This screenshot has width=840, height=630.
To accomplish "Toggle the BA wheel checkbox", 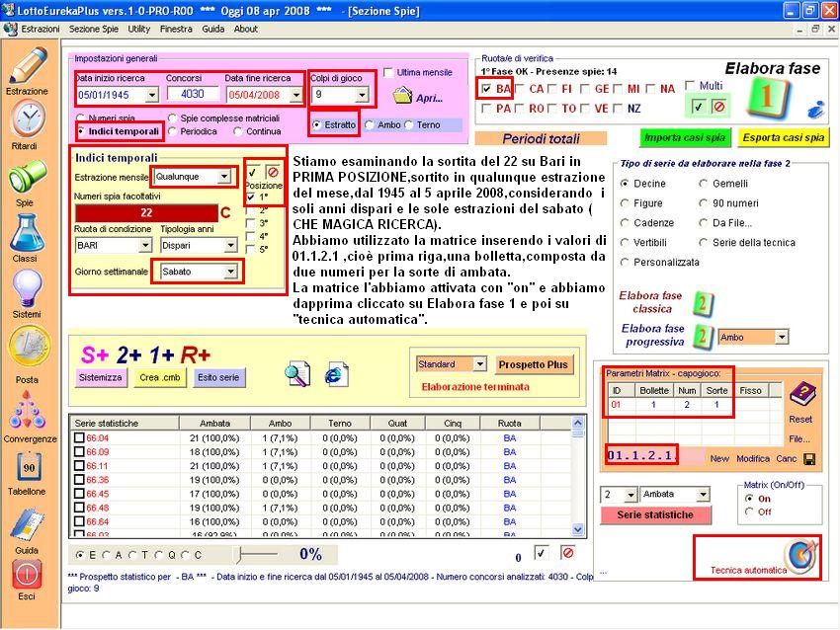I will tap(485, 89).
